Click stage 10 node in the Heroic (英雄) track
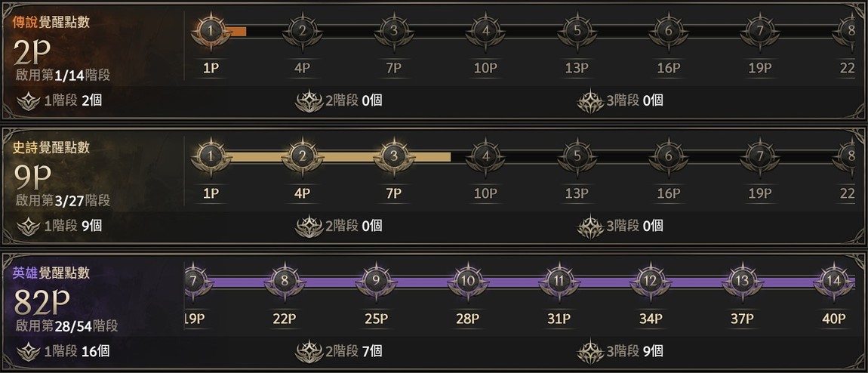 click(x=467, y=282)
